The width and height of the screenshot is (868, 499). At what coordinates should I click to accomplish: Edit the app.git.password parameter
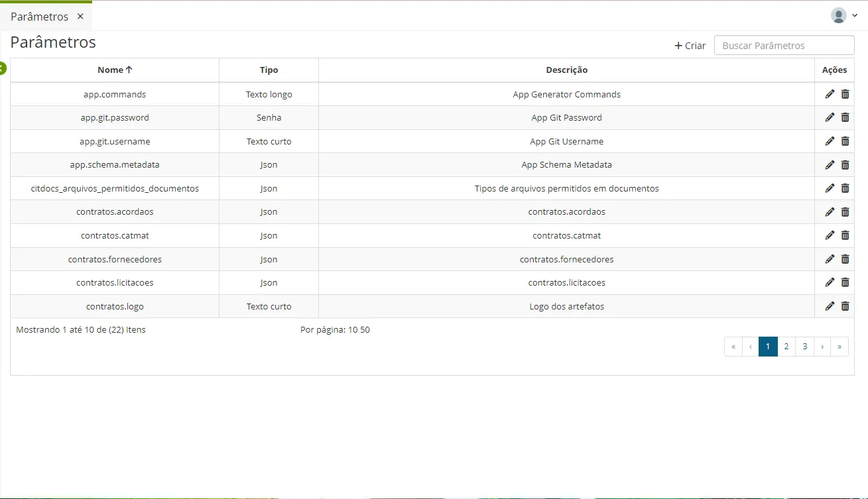(x=830, y=117)
